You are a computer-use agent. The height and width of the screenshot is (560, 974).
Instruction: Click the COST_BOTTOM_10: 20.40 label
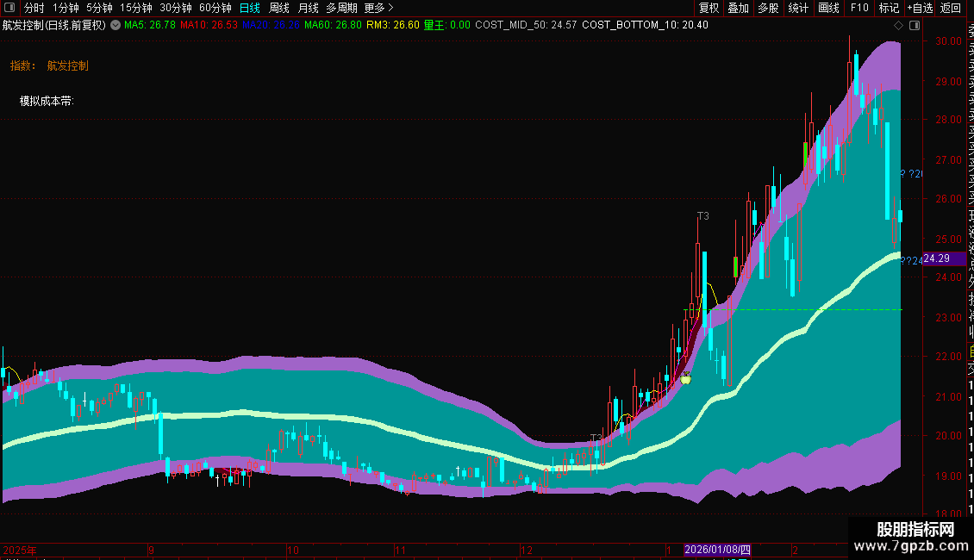(x=645, y=25)
